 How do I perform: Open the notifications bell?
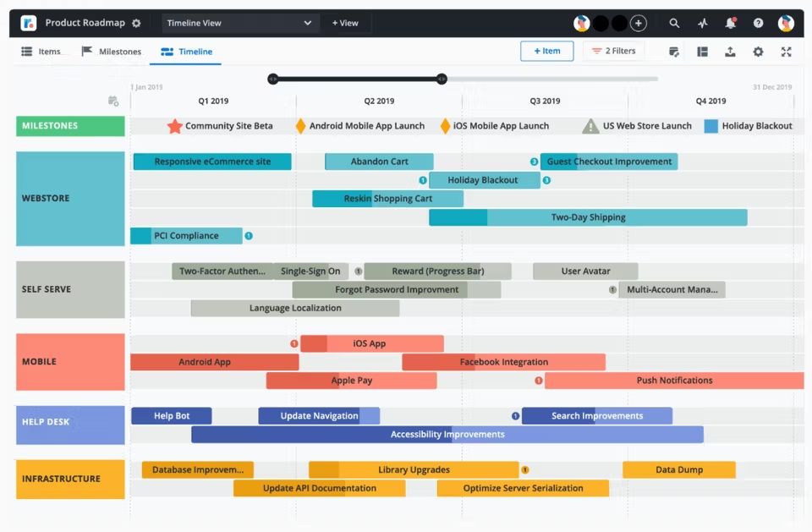pyautogui.click(x=730, y=24)
